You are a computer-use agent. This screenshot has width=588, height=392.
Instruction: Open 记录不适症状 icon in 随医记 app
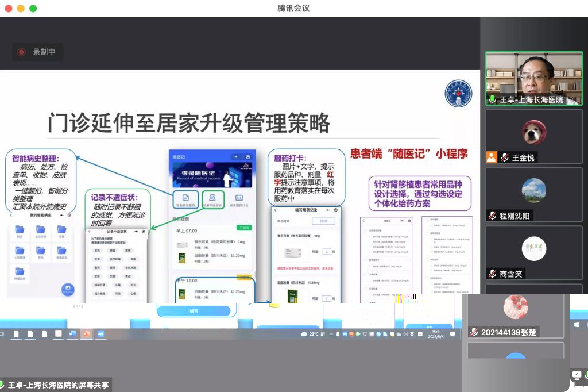212,199
